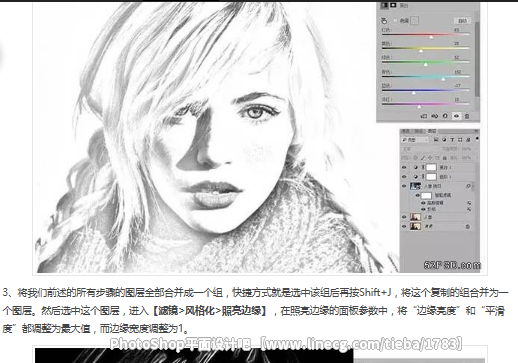The width and height of the screenshot is (518, 363).
Task: Toggle the adjustment visibility eye in Properties
Action: (456, 116)
